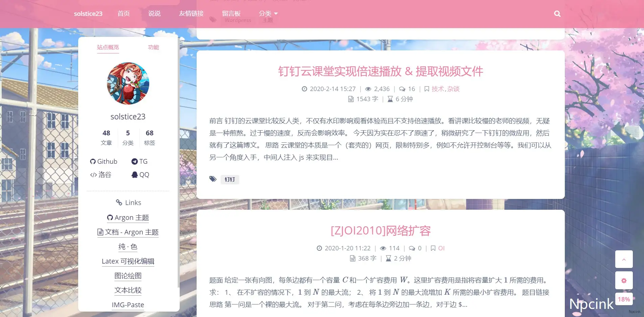This screenshot has height=317, width=644.
Task: Open the 5 分类 count link
Action: 128,137
